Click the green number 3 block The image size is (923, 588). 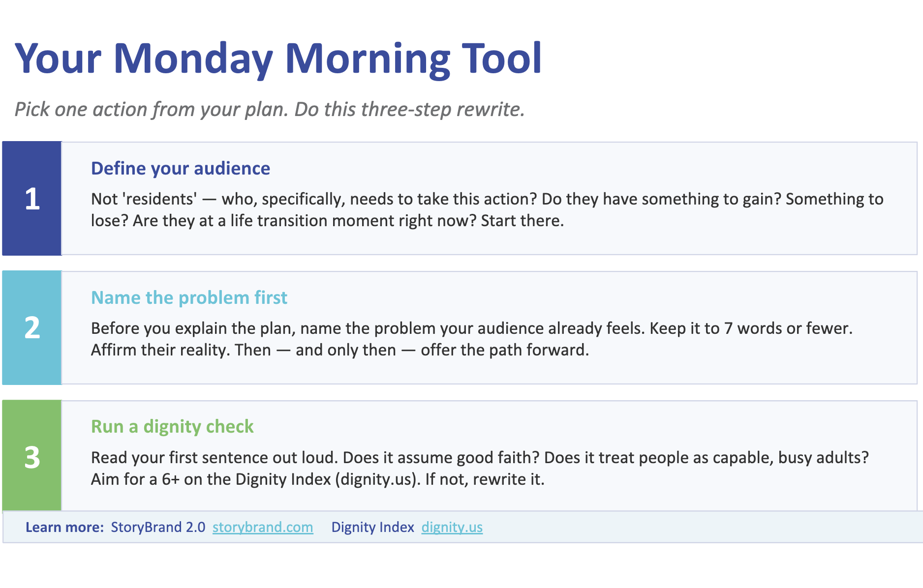tap(32, 457)
